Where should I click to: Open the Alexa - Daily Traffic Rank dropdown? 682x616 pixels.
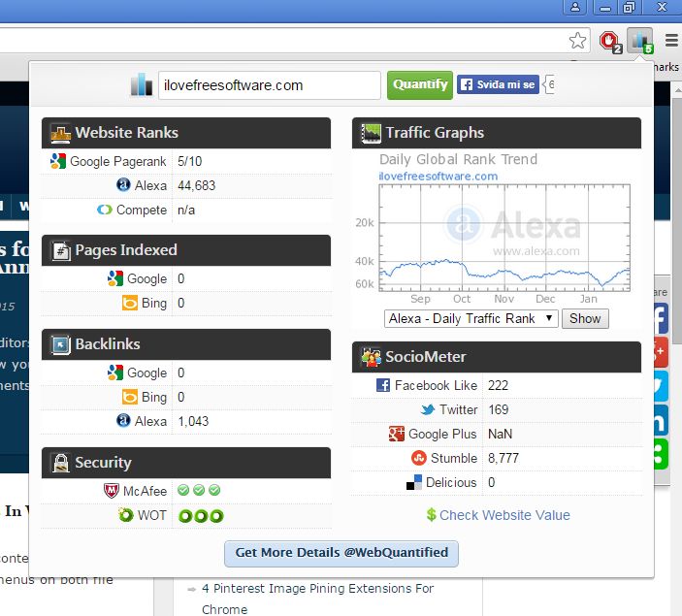[471, 319]
